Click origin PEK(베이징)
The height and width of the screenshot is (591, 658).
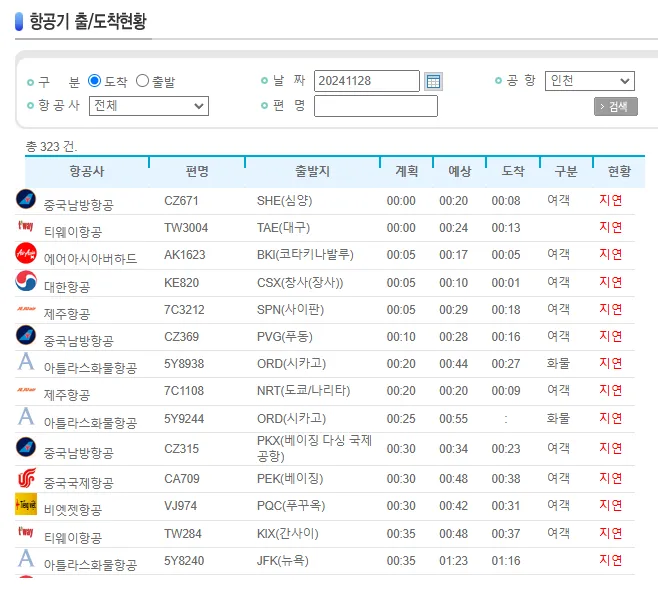(290, 479)
